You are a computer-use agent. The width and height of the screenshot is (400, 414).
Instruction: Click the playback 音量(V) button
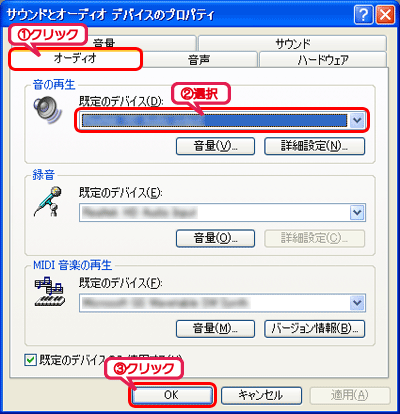click(215, 146)
